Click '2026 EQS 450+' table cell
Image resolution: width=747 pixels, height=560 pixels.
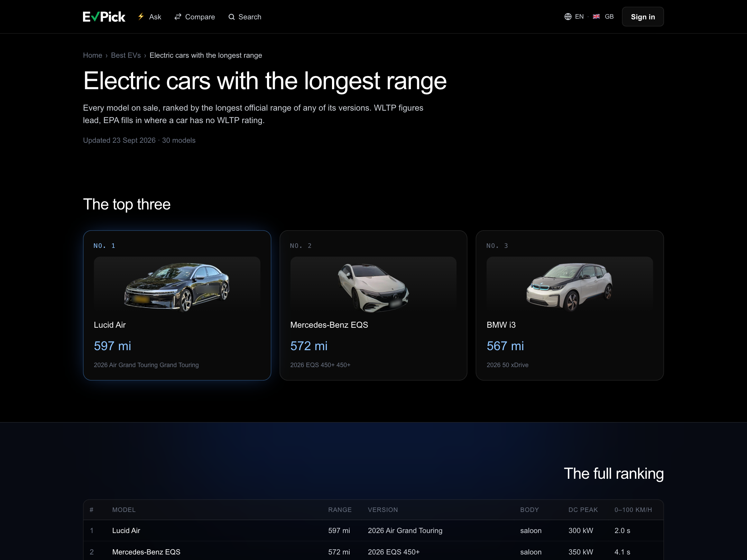coord(394,552)
